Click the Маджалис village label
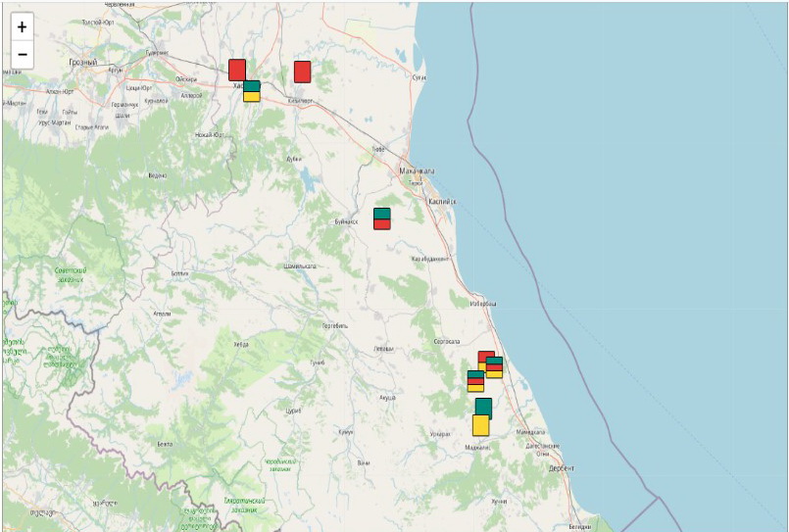 (x=477, y=447)
